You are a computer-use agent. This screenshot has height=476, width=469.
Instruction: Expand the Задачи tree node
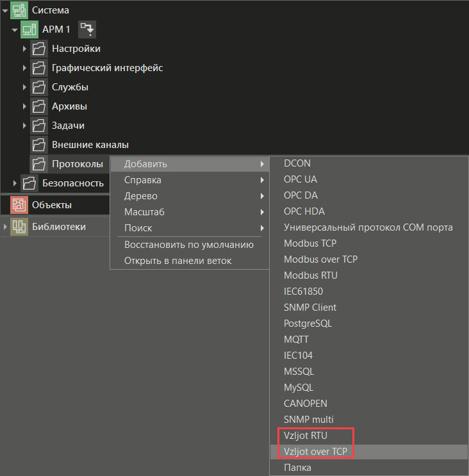[24, 126]
